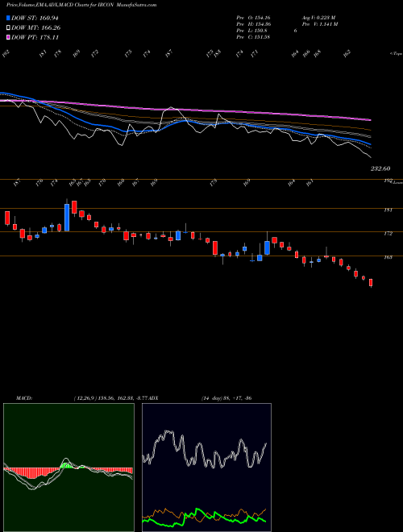This screenshot has width=403, height=532.
Task: Click the 181 price axis label
Action: 388,210
